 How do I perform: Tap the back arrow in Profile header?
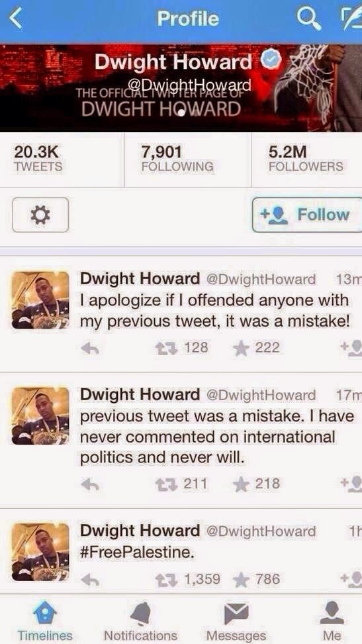pos(15,19)
